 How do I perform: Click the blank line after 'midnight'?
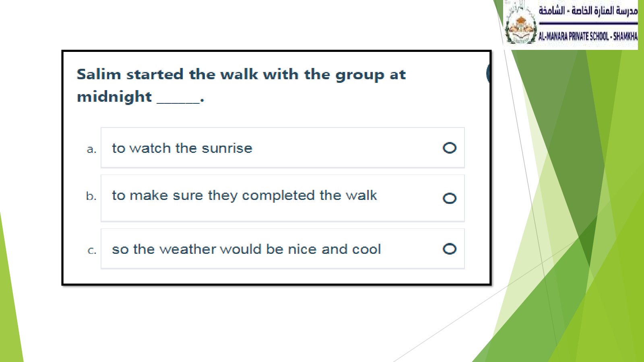pos(178,101)
